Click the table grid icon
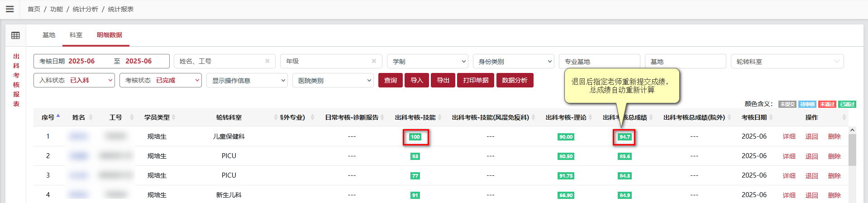This screenshot has height=203, width=868. [15, 35]
